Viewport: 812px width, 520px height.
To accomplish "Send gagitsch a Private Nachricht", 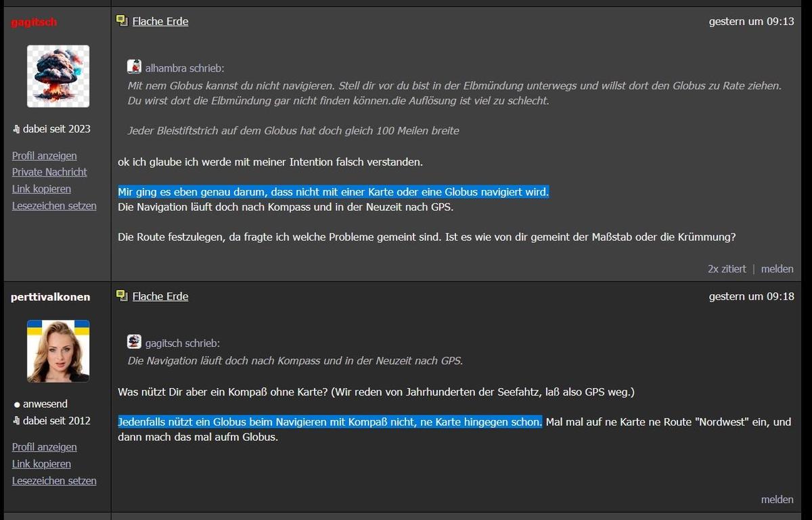I will pos(49,172).
